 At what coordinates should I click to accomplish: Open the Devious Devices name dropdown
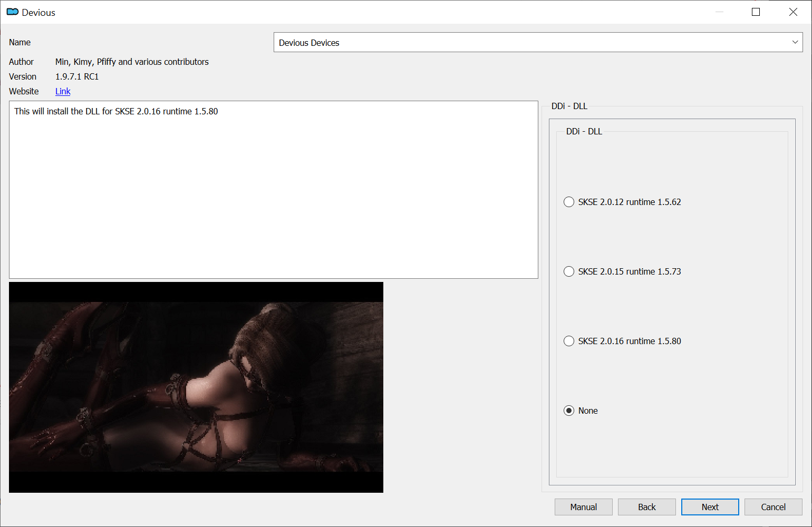[538, 42]
